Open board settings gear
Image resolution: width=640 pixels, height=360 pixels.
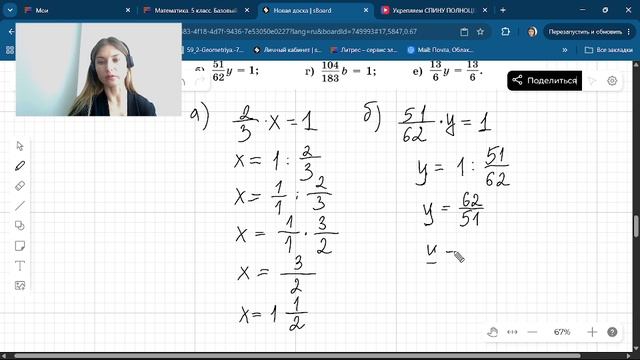[x=612, y=81]
